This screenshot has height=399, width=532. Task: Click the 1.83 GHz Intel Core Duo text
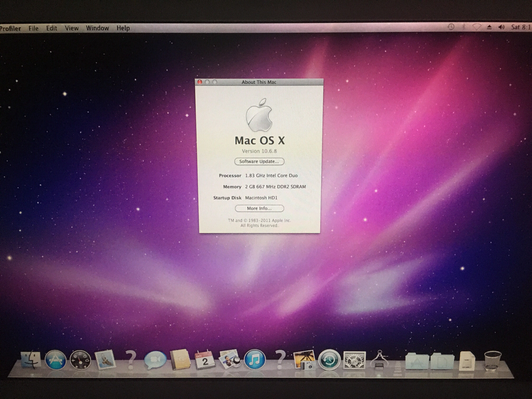tap(271, 176)
